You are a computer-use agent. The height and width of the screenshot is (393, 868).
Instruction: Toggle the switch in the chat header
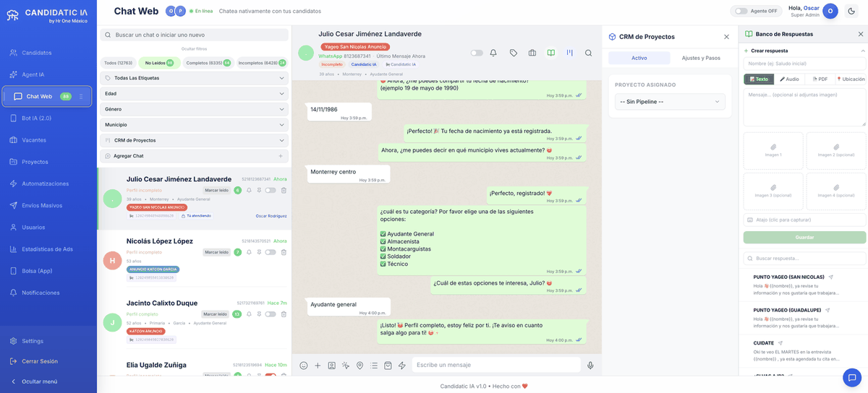pyautogui.click(x=477, y=53)
